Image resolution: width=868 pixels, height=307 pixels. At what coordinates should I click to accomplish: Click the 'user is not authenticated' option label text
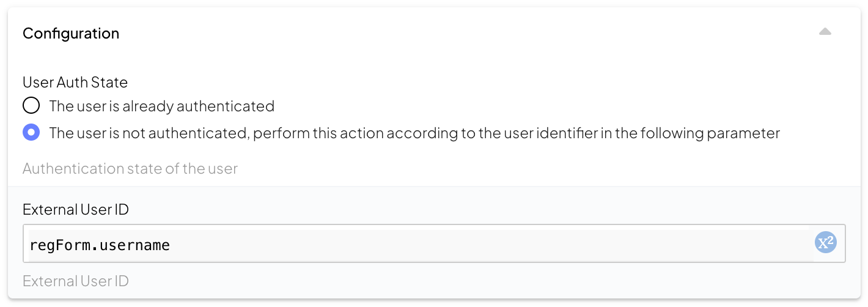click(x=414, y=133)
